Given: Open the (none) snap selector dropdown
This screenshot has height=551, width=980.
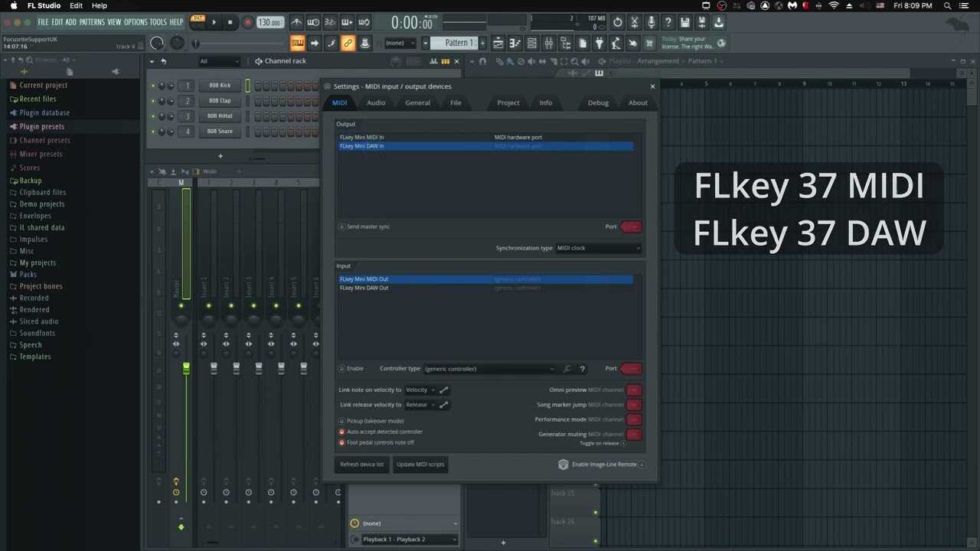Looking at the screenshot, I should pos(400,43).
